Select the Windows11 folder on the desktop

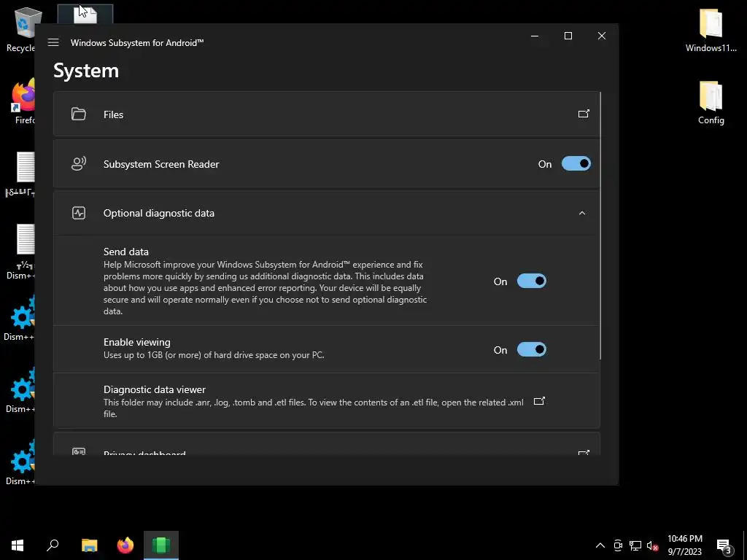click(711, 29)
